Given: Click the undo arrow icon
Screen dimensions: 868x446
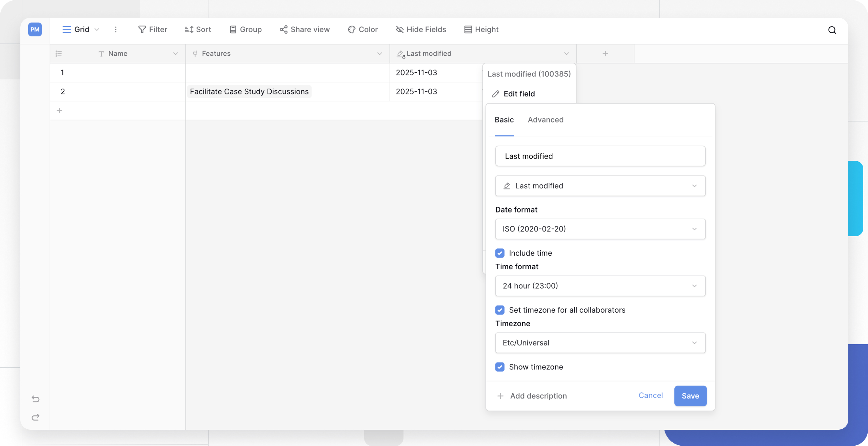Looking at the screenshot, I should pos(36,398).
